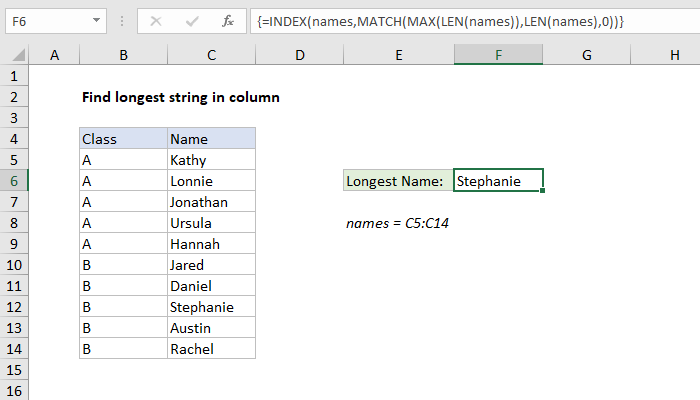The height and width of the screenshot is (400, 700).
Task: Click the Enter checkmark icon in formula bar
Action: tap(191, 20)
